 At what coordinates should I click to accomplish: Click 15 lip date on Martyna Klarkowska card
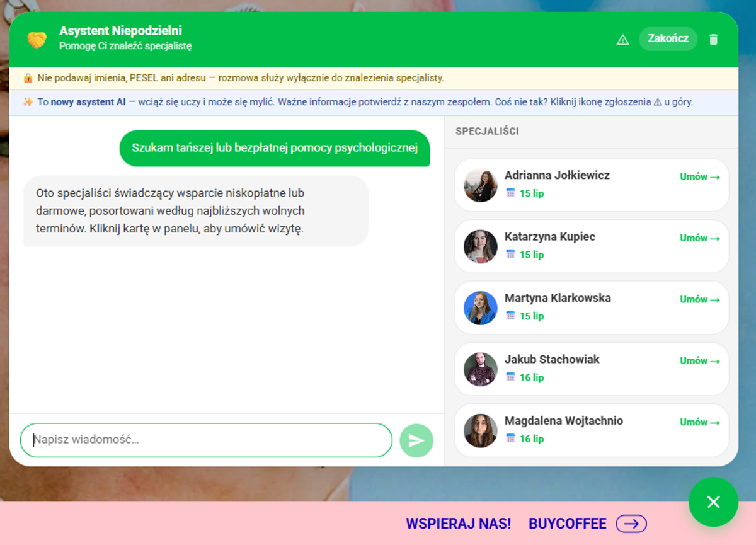pos(532,316)
